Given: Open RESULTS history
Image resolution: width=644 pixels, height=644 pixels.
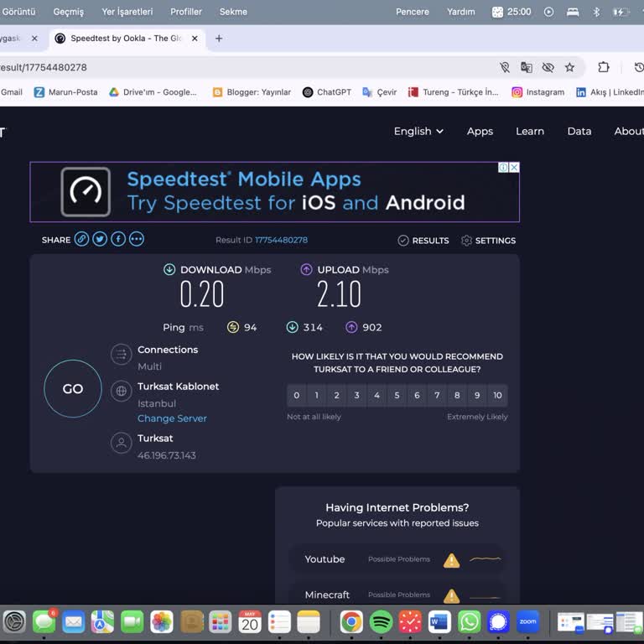Looking at the screenshot, I should tap(423, 241).
